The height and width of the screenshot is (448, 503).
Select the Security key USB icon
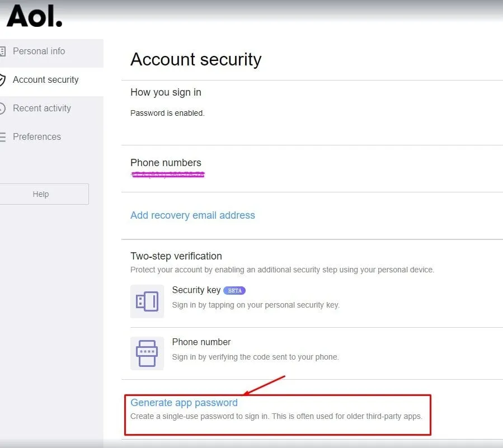point(147,301)
